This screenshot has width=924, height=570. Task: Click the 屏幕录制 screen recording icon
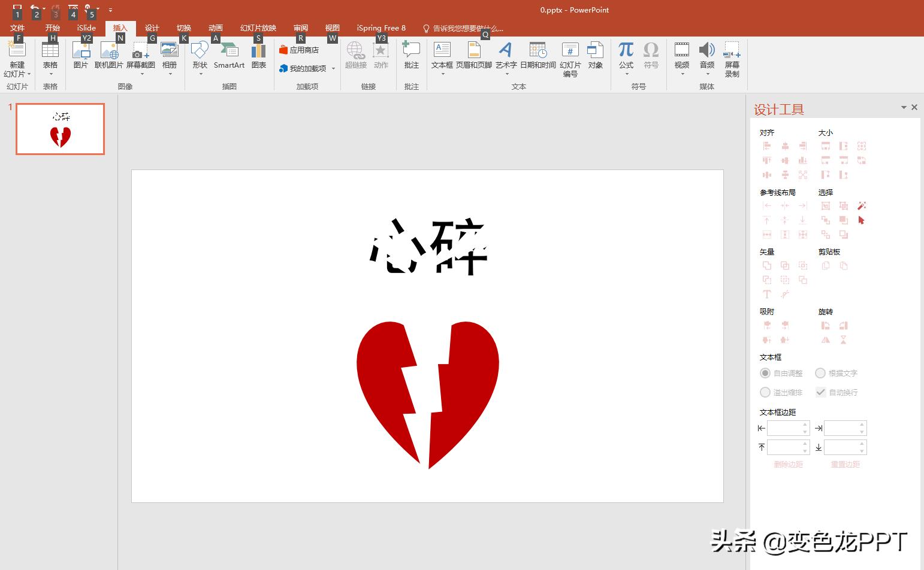[732, 59]
